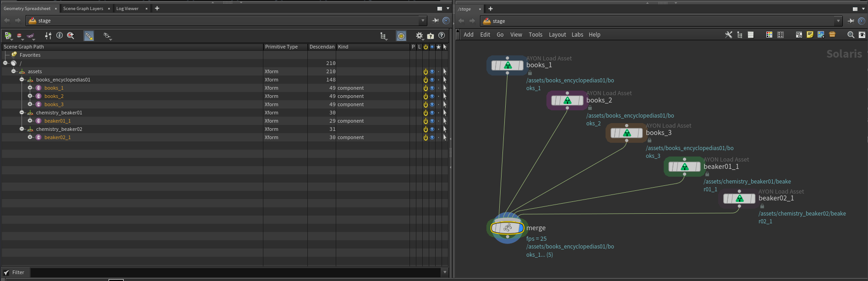Click the sticky note icon in network toolbar
The image size is (868, 281).
point(810,35)
